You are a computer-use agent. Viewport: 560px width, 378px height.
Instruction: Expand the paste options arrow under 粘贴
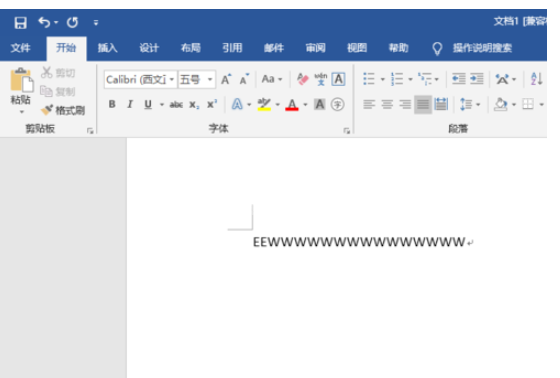click(21, 112)
